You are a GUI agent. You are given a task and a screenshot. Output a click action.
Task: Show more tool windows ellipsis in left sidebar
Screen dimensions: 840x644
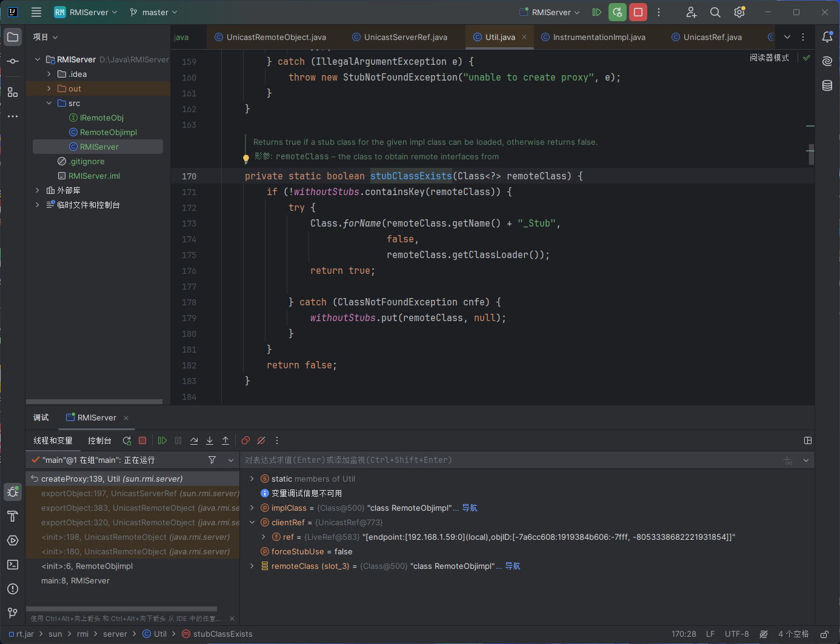click(13, 116)
